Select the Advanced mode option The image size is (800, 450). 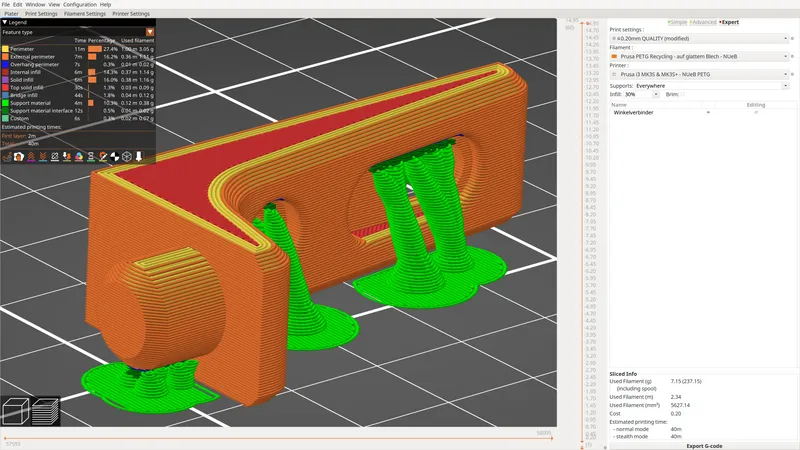(x=704, y=21)
